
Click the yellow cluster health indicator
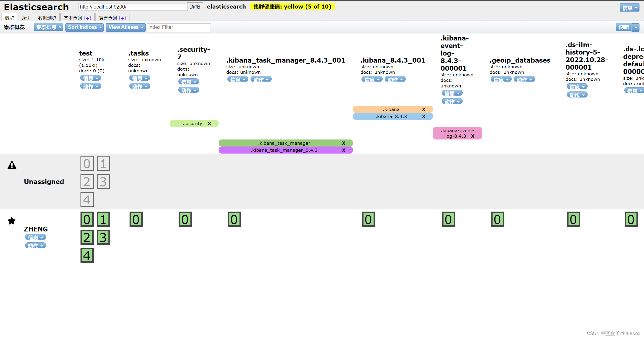pos(292,7)
